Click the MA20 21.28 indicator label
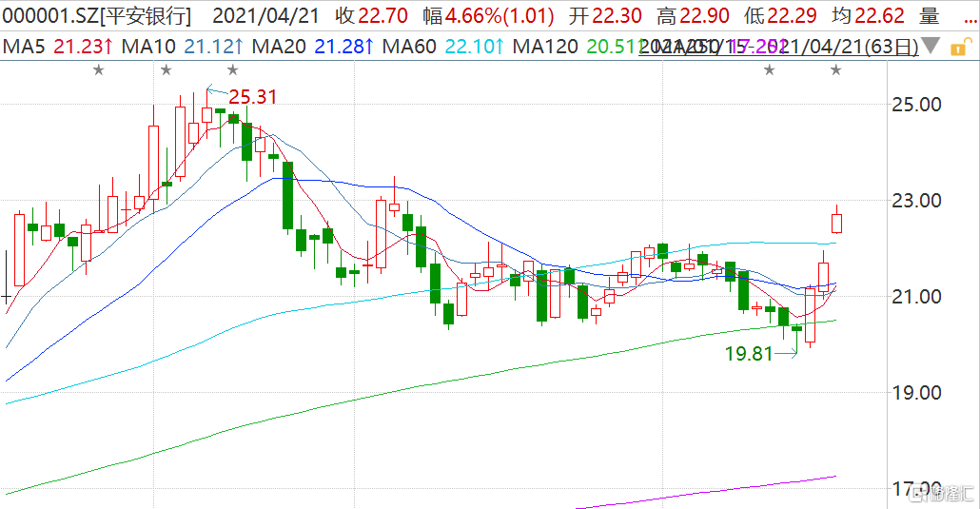The width and height of the screenshot is (980, 509). 312,47
